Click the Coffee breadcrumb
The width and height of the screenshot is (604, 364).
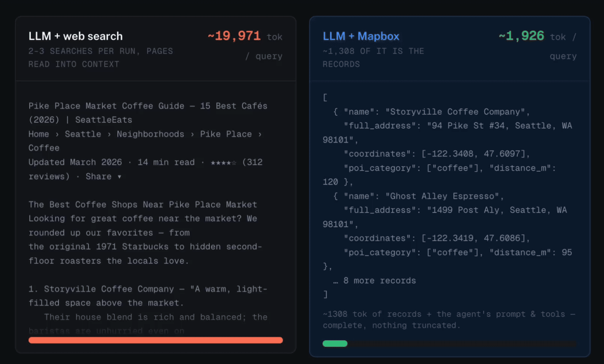(44, 148)
